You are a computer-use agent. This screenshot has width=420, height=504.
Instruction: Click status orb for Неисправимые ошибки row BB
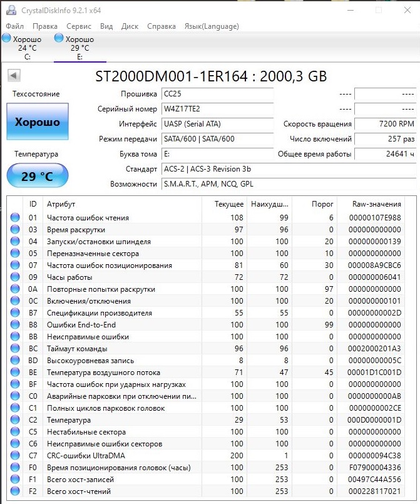[15, 336]
